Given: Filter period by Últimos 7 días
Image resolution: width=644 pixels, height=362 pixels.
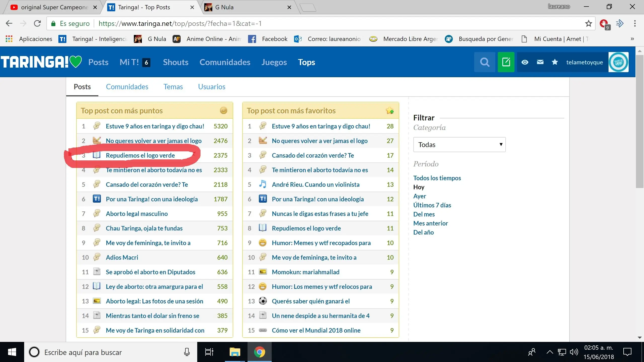Looking at the screenshot, I should point(432,205).
